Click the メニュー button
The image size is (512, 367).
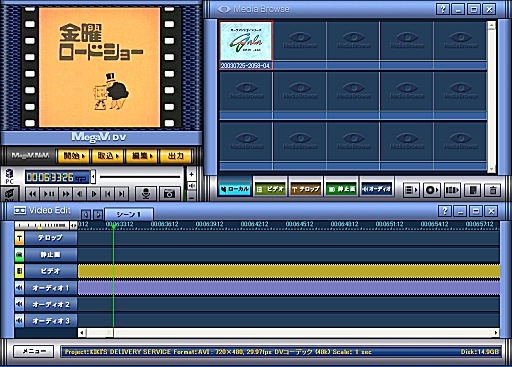tap(34, 351)
